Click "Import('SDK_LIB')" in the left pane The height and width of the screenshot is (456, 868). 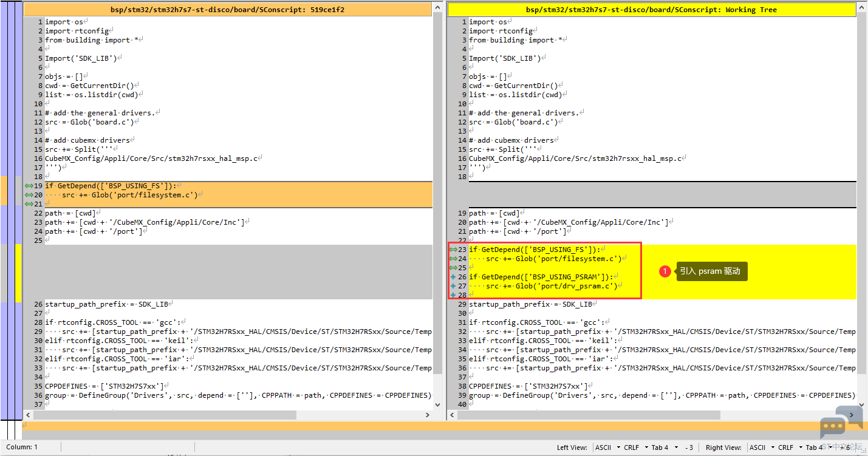click(81, 58)
